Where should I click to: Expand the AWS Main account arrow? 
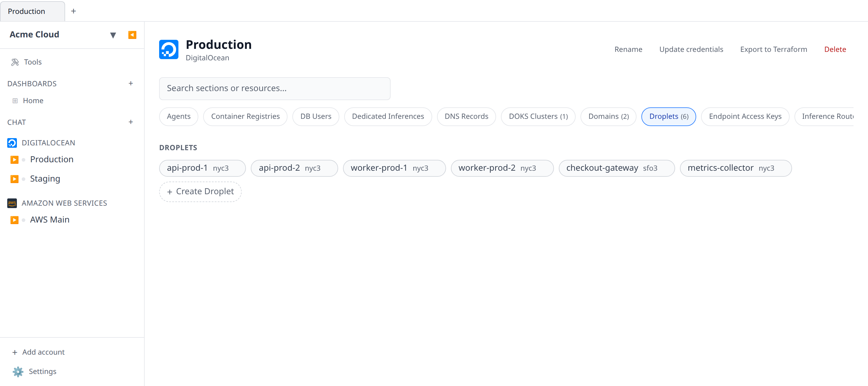14,220
